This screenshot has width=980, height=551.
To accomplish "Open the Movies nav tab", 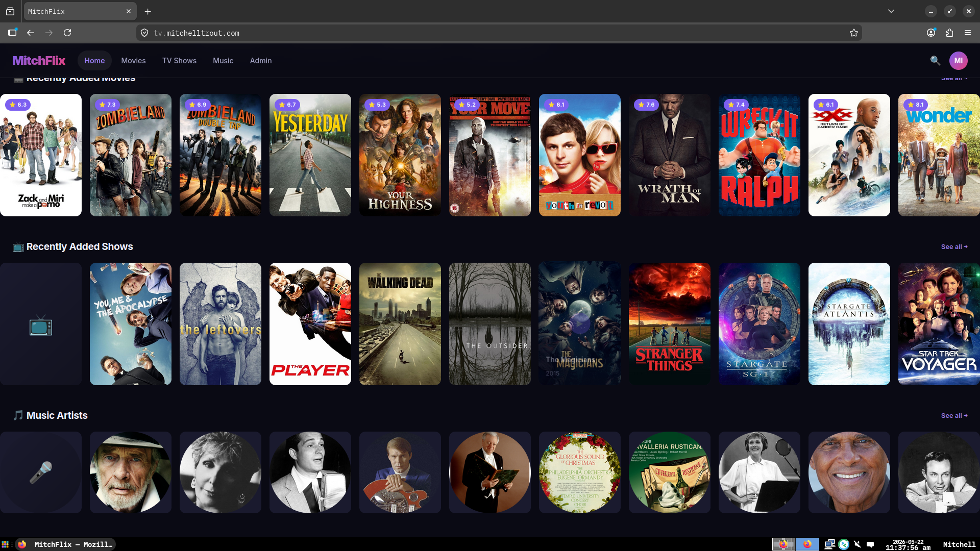I will pyautogui.click(x=133, y=60).
